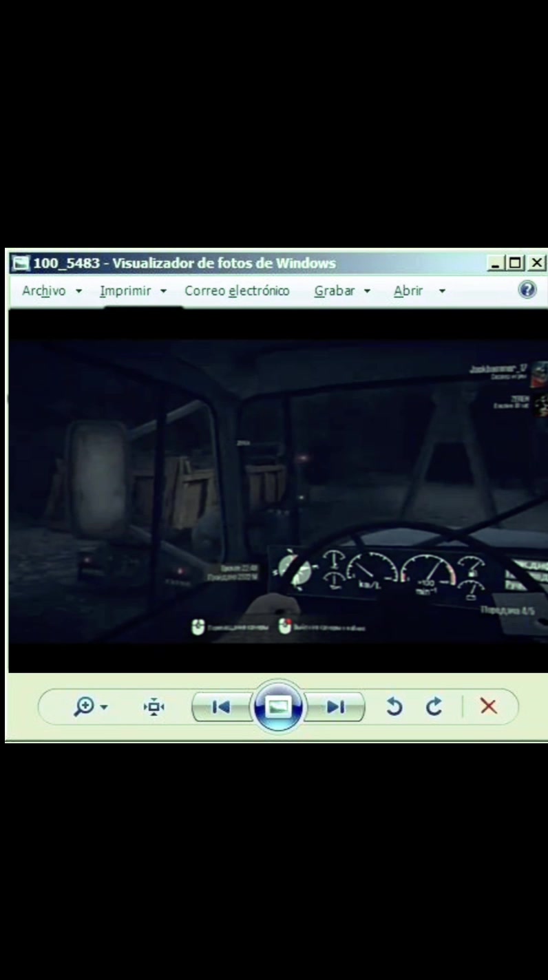The height and width of the screenshot is (980, 548).
Task: Click the magnifier zoom icon
Action: click(x=83, y=706)
